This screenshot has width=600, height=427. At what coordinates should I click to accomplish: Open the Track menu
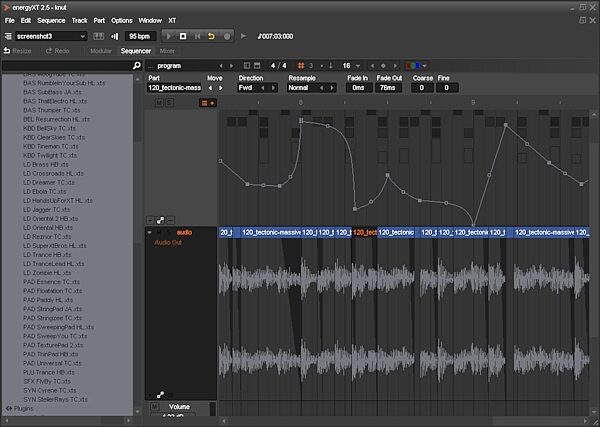pos(80,20)
